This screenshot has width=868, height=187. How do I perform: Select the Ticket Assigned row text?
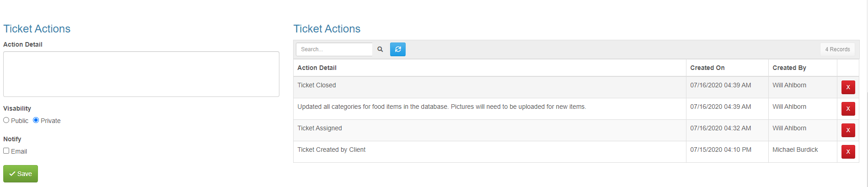click(x=320, y=128)
